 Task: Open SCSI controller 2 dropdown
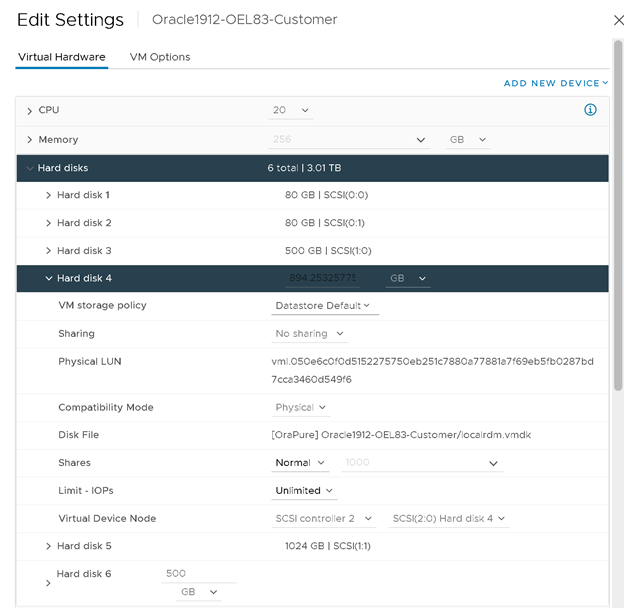coord(325,519)
